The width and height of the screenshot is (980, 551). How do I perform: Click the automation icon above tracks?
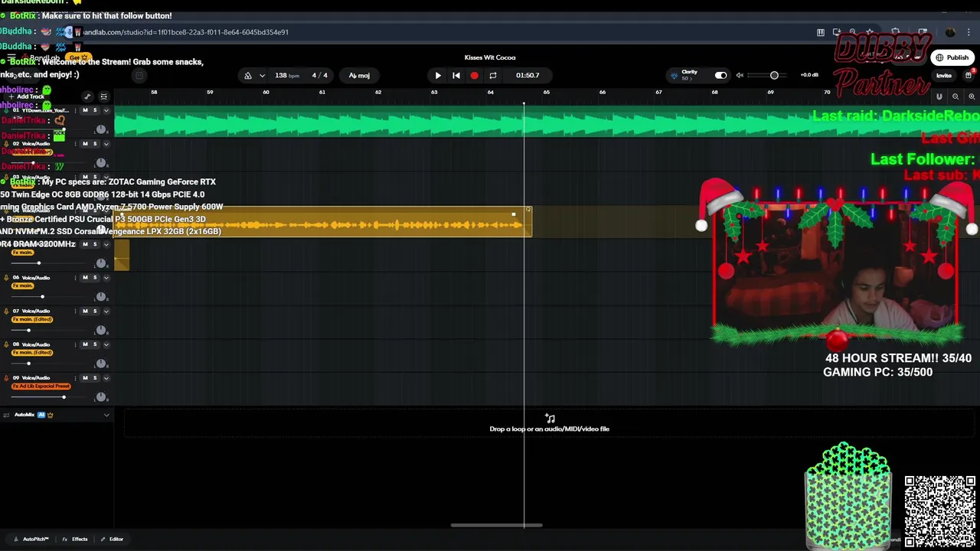87,96
